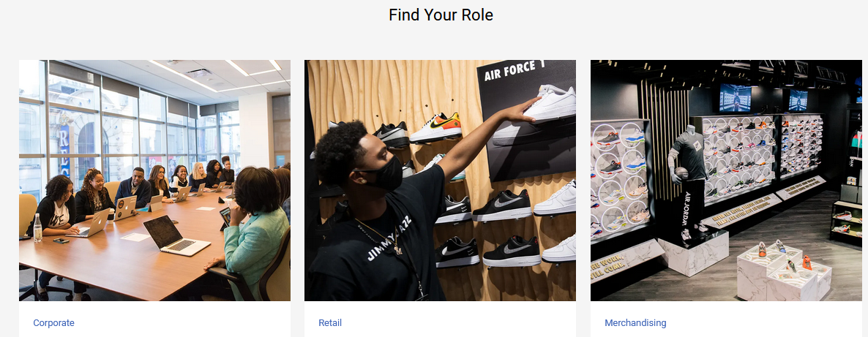This screenshot has height=337, width=868.
Task: Click the white card area beside Retail link
Action: [x=460, y=322]
